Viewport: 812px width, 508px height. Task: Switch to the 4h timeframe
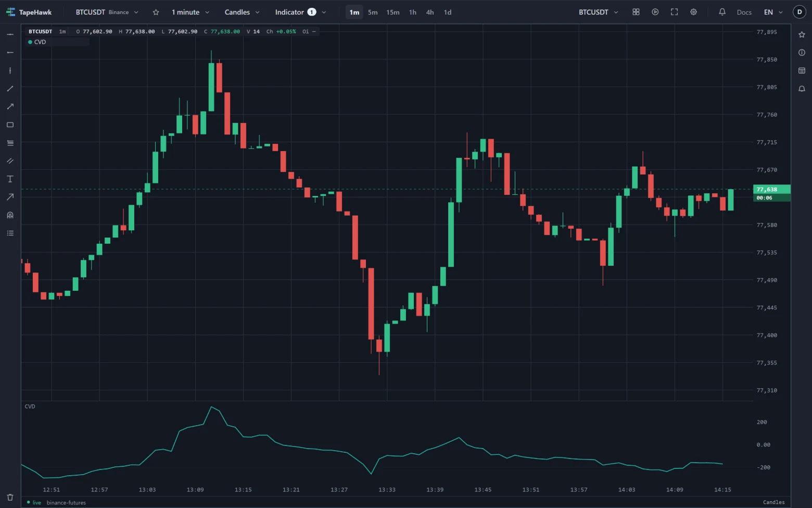click(430, 12)
